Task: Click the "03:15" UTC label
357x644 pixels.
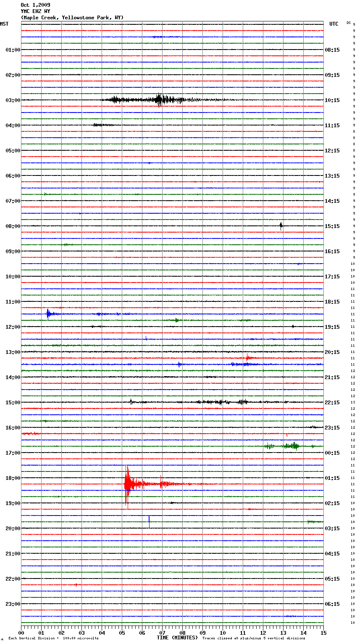Action: click(332, 529)
